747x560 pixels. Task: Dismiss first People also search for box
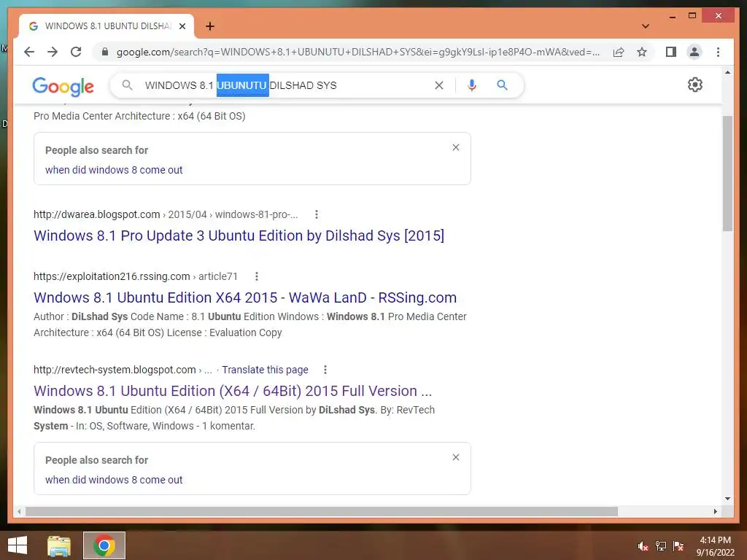(455, 147)
